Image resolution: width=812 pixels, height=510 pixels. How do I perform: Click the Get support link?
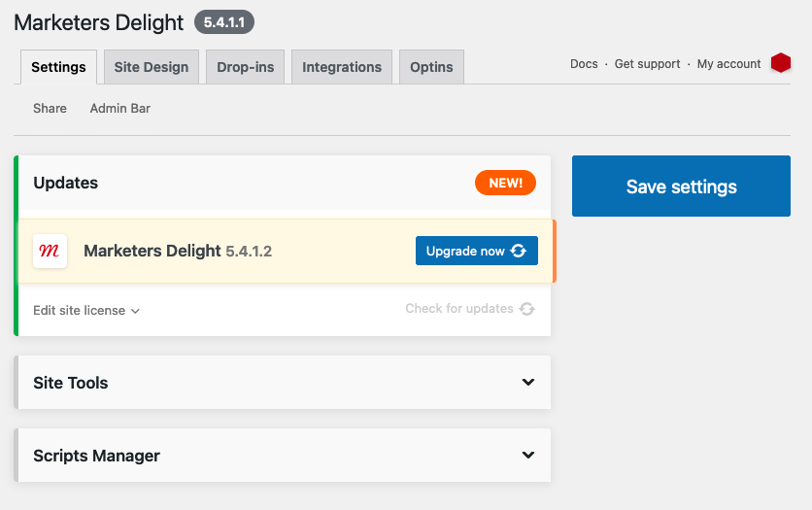click(647, 64)
